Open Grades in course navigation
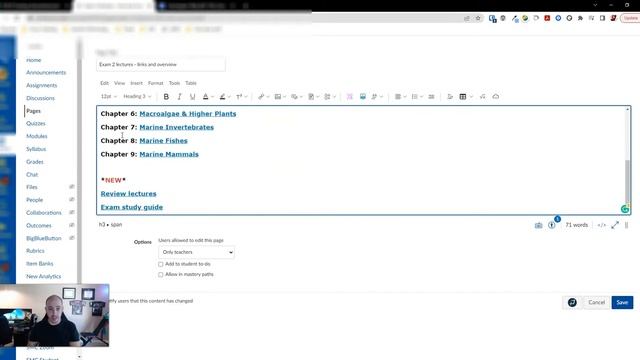 click(x=35, y=162)
